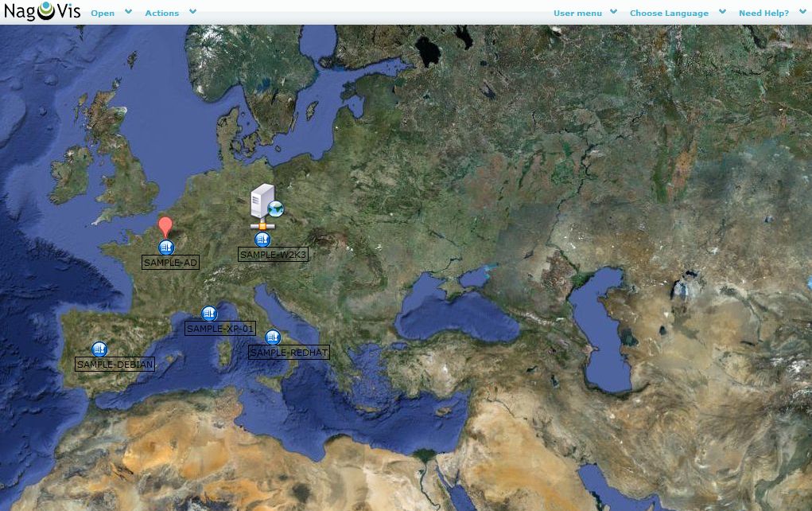Click the SAMPLE-REDHAT host status icon
The height and width of the screenshot is (511, 812).
coord(273,337)
